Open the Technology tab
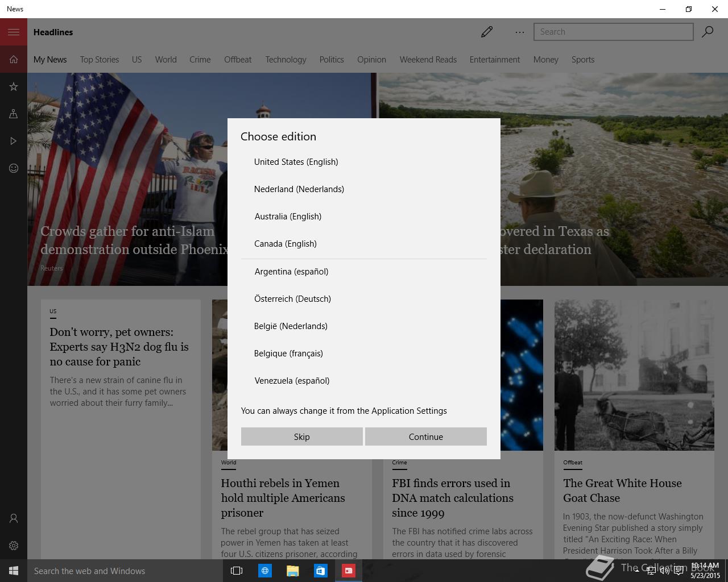 [286, 60]
